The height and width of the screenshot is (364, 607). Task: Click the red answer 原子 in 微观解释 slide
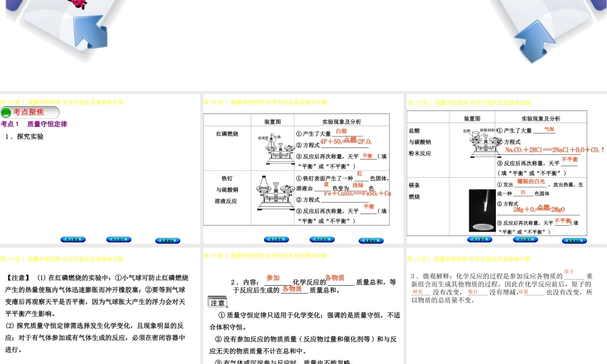coord(569,272)
